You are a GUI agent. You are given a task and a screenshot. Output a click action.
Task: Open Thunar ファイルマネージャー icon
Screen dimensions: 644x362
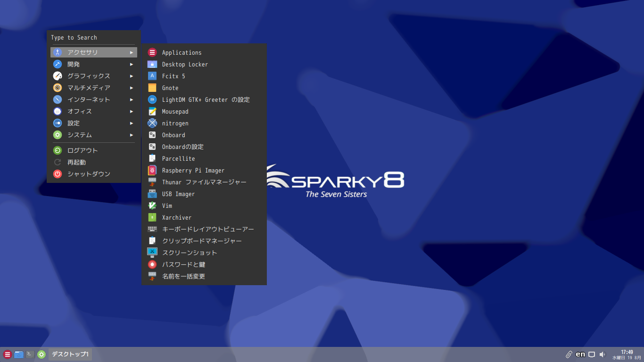click(152, 182)
